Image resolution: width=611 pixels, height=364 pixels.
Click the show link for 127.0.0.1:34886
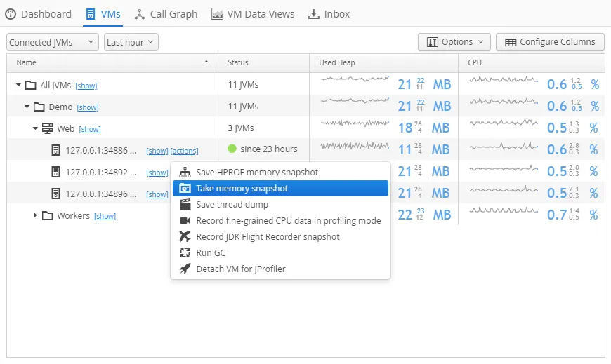point(157,151)
